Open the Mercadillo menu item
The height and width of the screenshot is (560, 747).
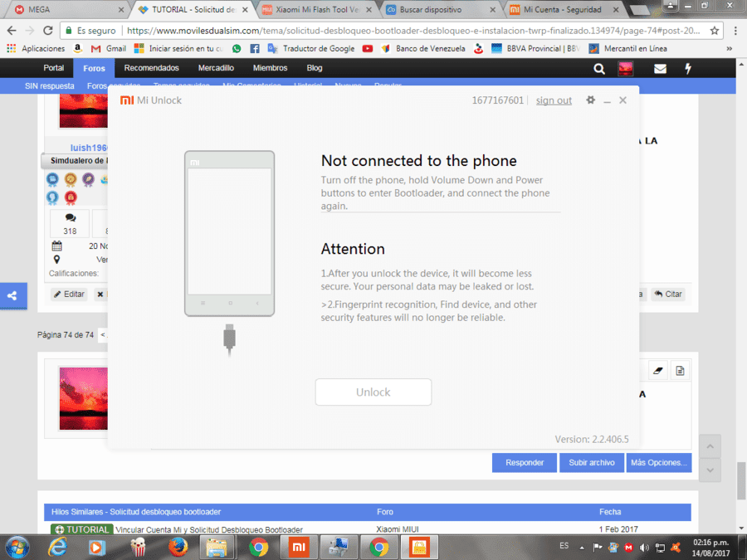216,68
